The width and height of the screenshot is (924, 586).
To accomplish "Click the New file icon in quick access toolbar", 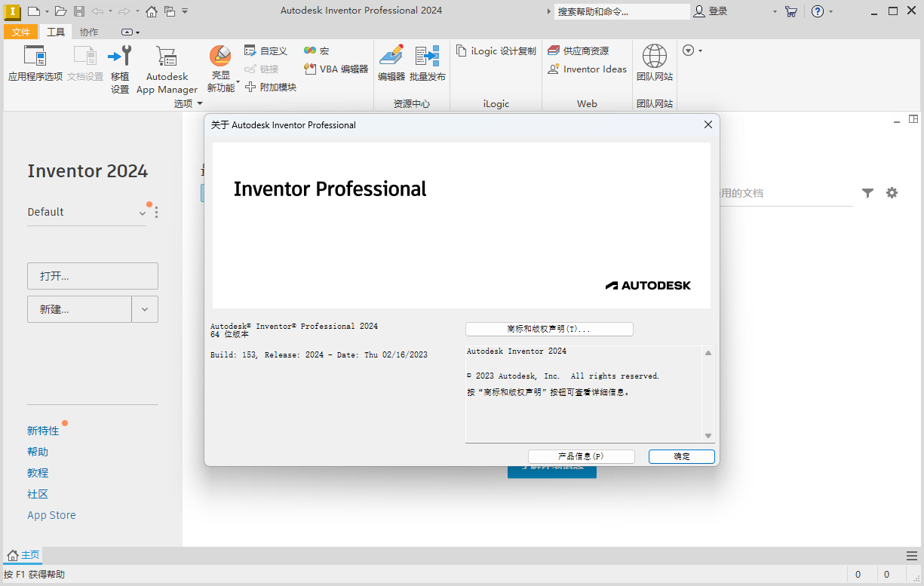I will 33,11.
